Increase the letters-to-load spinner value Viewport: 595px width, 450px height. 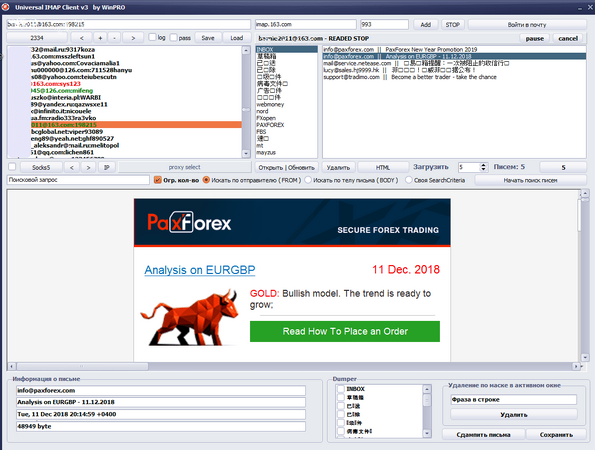click(x=483, y=165)
